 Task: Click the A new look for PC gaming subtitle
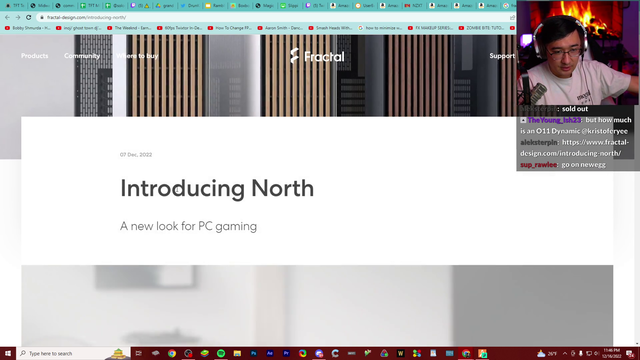188,226
